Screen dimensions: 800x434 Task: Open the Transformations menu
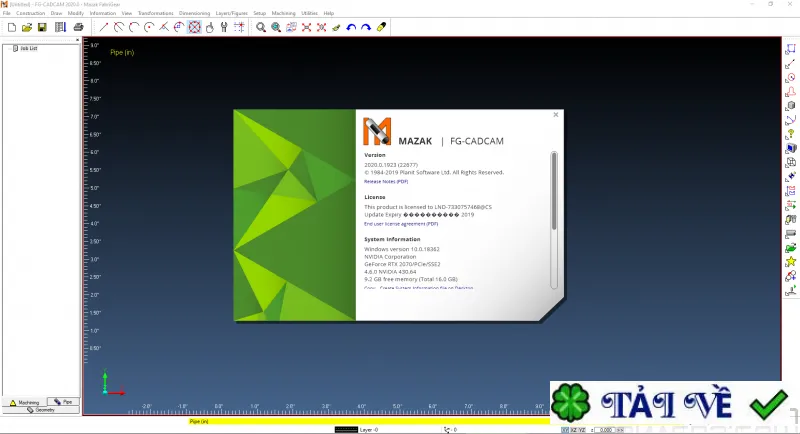tap(156, 13)
